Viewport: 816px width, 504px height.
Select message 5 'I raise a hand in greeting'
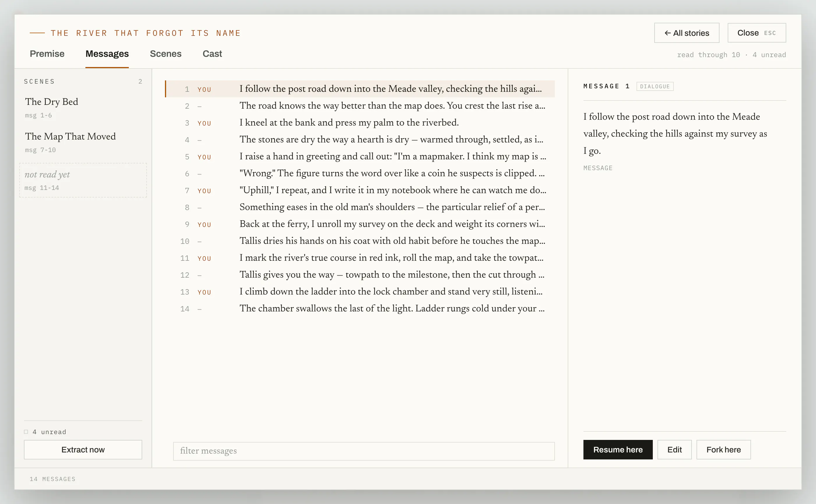click(x=360, y=157)
